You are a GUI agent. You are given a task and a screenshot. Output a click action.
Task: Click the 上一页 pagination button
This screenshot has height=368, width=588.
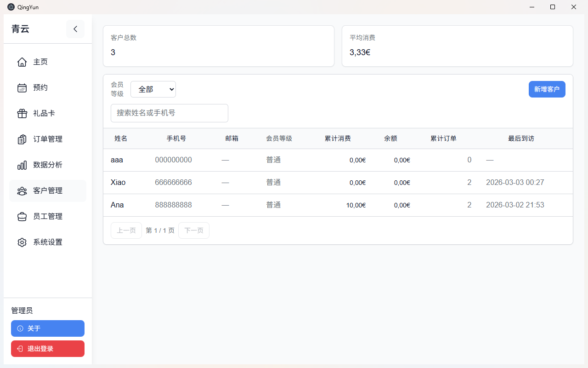[126, 230]
